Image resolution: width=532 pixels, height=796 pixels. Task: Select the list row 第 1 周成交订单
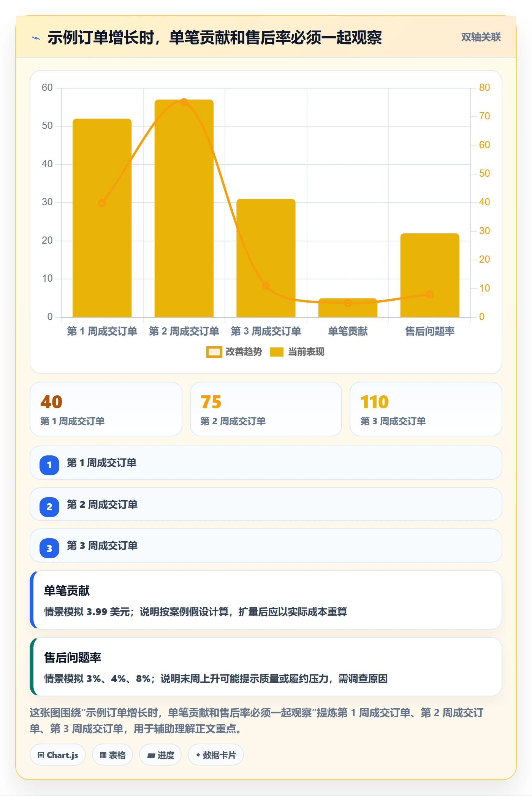(266, 463)
